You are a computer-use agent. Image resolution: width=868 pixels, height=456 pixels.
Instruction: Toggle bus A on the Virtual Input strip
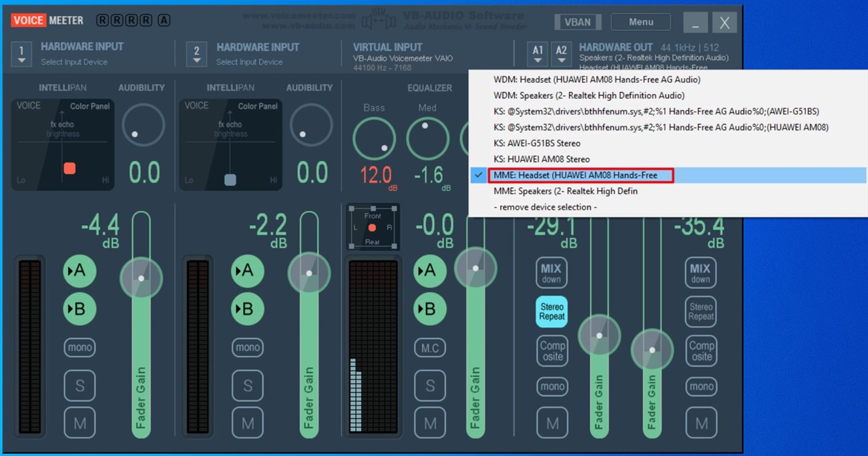[x=430, y=270]
